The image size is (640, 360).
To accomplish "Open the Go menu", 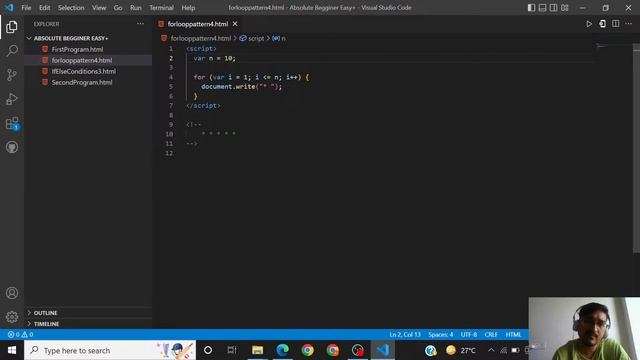I will click(x=118, y=8).
